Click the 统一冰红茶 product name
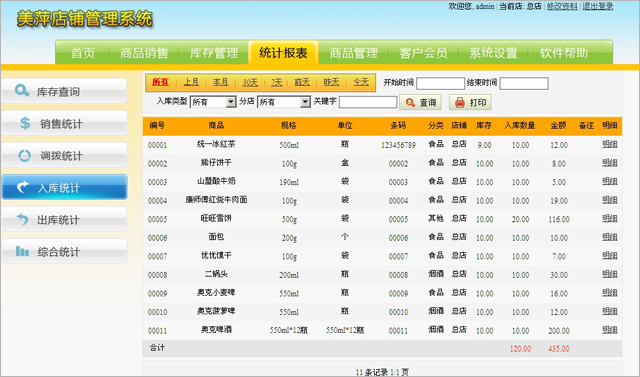Viewport: 640px width, 377px height. point(216,144)
